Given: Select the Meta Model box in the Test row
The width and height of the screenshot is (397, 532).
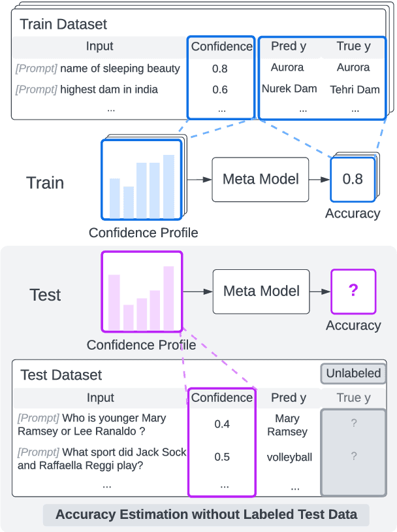Looking at the screenshot, I should pyautogui.click(x=261, y=291).
